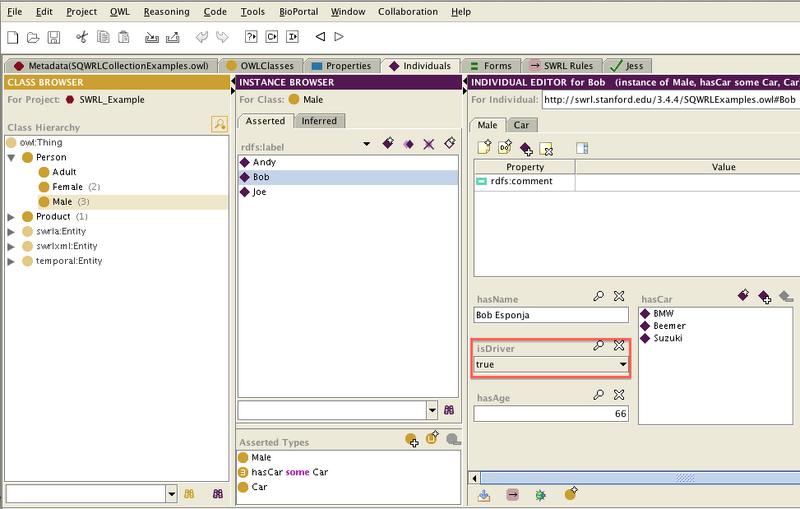Click the 'C>' toolbar icon
The height and width of the screenshot is (509, 800).
[x=272, y=37]
